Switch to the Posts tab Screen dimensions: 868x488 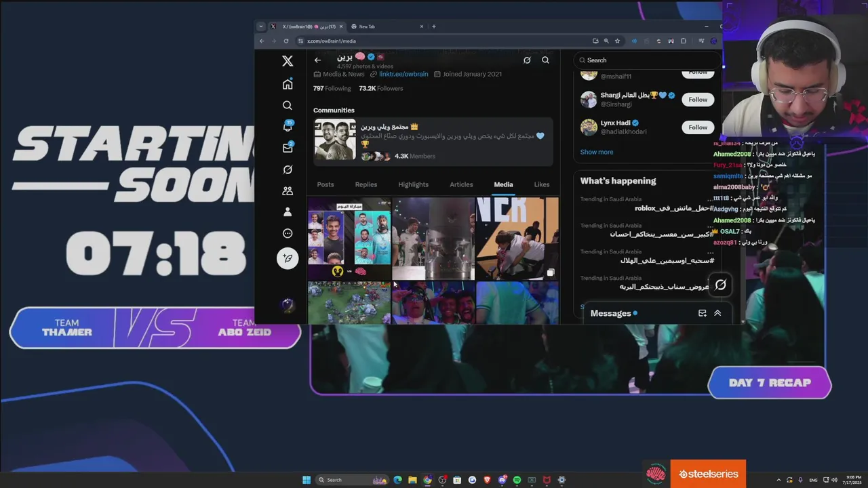click(325, 184)
